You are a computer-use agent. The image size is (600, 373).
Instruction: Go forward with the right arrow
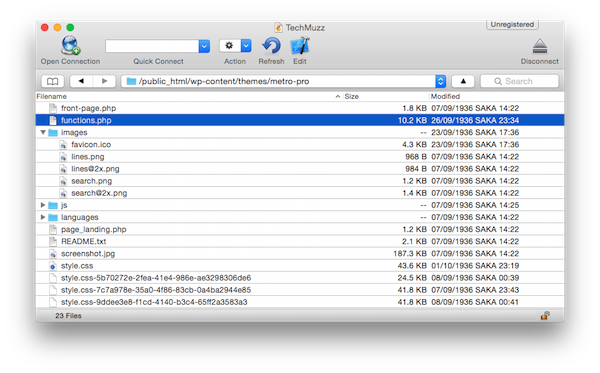104,81
